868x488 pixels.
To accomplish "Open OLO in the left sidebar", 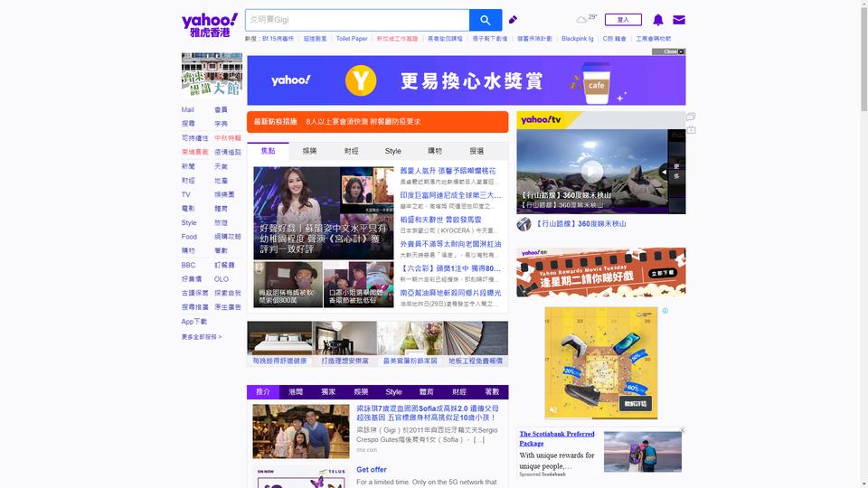I will click(x=222, y=279).
